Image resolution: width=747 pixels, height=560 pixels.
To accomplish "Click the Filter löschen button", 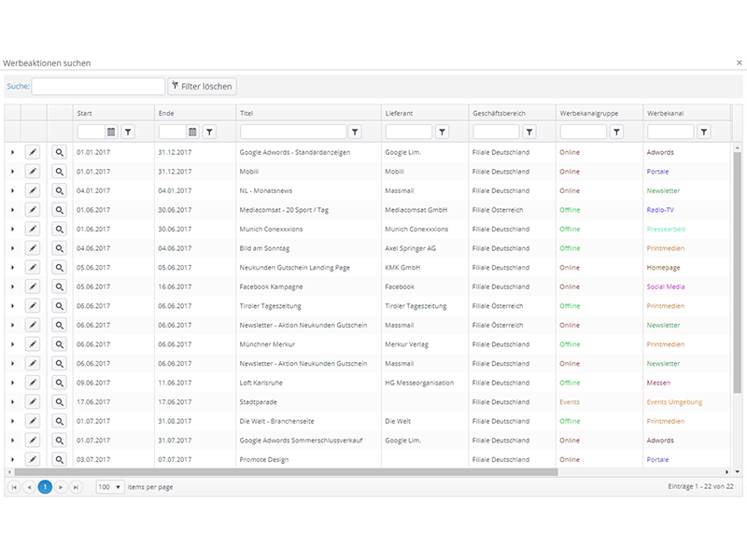I will coord(202,87).
